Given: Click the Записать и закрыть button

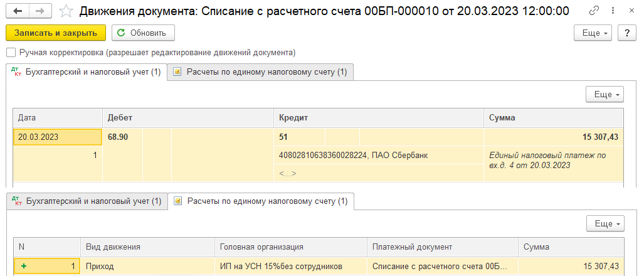Looking at the screenshot, I should pyautogui.click(x=56, y=33).
